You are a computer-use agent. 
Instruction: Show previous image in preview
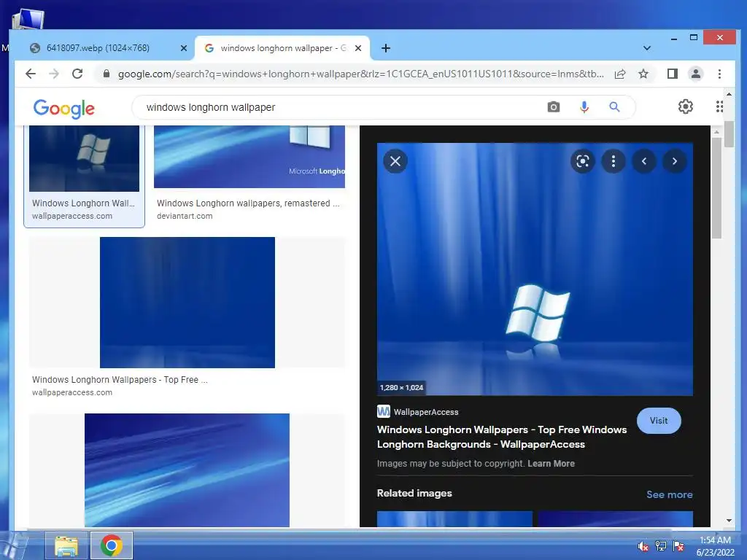644,161
